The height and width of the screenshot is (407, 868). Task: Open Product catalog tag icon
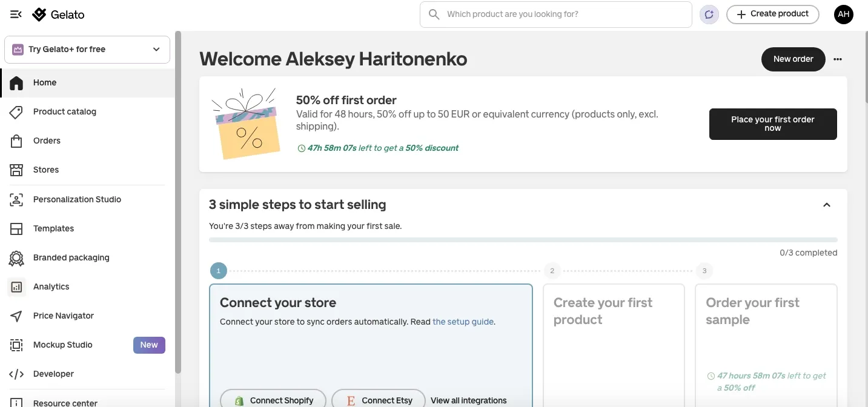pos(16,111)
